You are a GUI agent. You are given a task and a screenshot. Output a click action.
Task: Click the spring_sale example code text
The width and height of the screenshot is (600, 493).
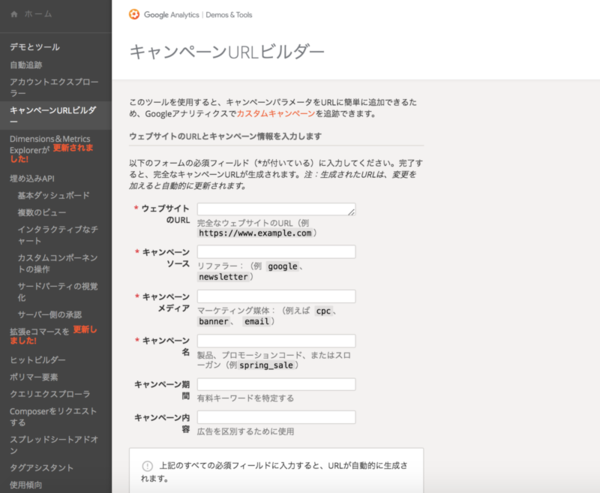[266, 365]
